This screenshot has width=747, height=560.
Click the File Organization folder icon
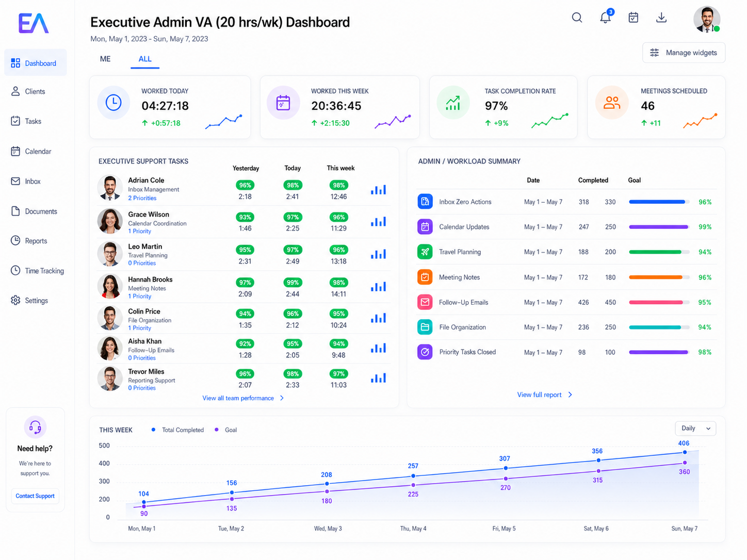[x=425, y=327]
